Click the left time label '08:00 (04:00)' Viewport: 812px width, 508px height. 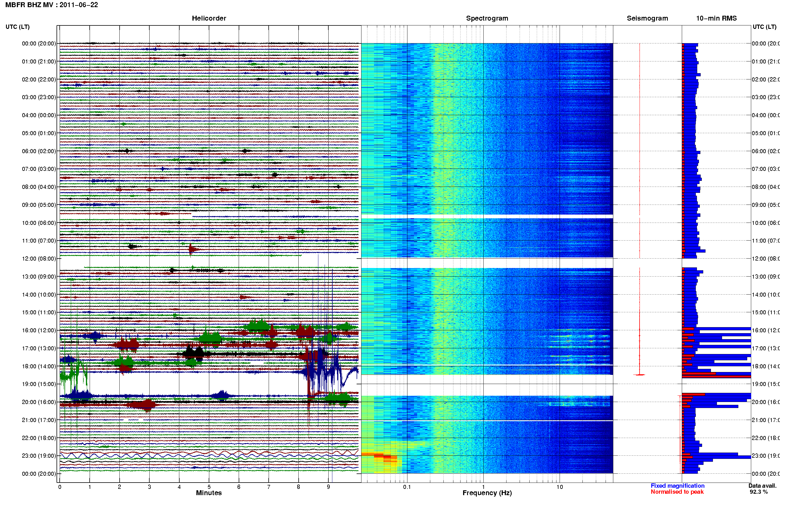[39, 187]
